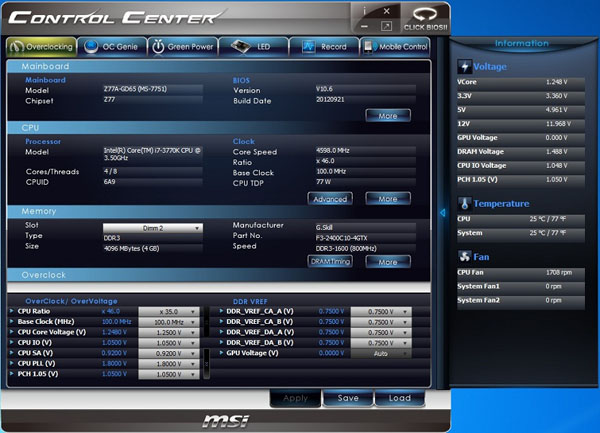Expand the CPU PLL (V) row arrow
600x433 pixels.
tap(12, 363)
